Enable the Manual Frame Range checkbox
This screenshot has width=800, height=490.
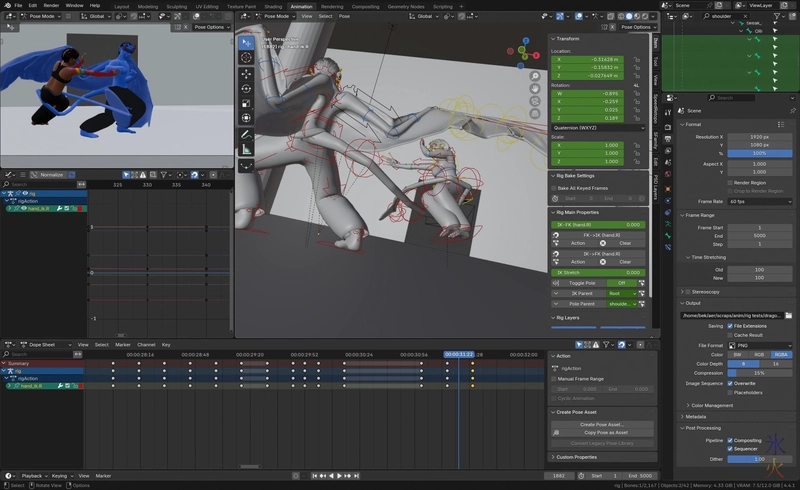[x=554, y=379]
